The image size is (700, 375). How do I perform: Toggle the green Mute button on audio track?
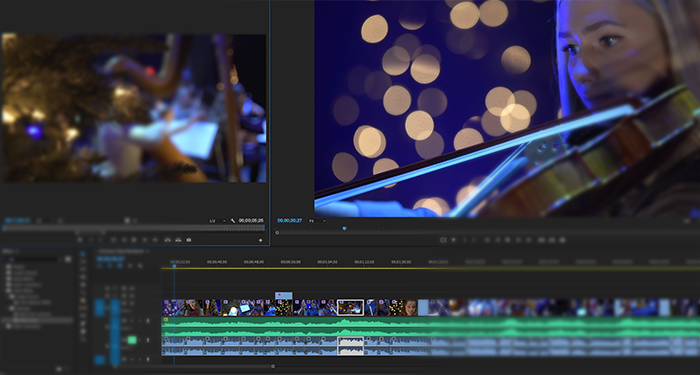coord(132,340)
